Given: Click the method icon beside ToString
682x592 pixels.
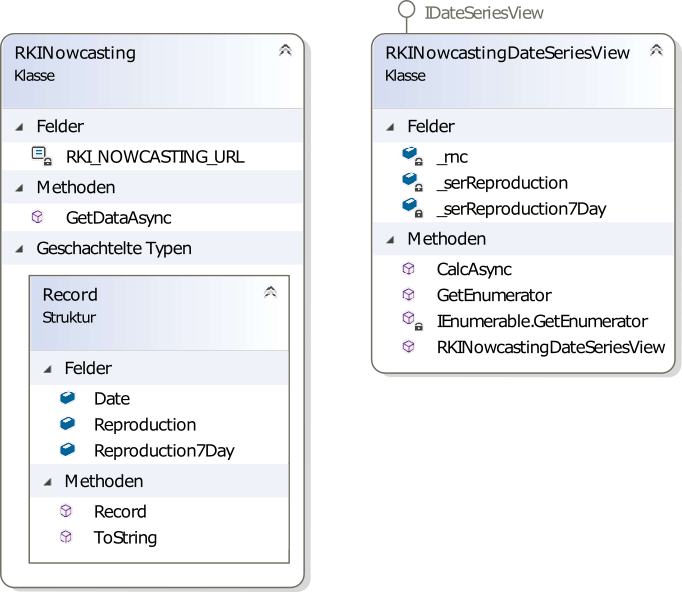Looking at the screenshot, I should coord(66,537).
